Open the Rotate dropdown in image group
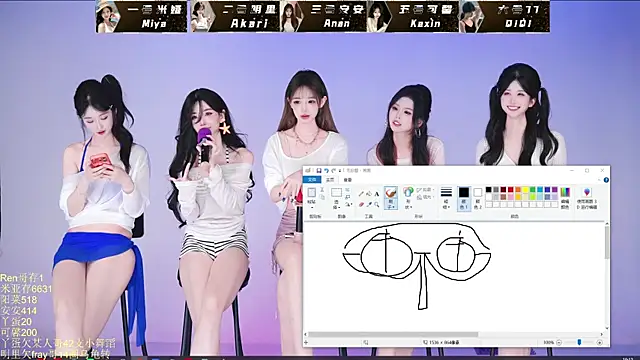The image size is (640, 360). click(x=348, y=204)
